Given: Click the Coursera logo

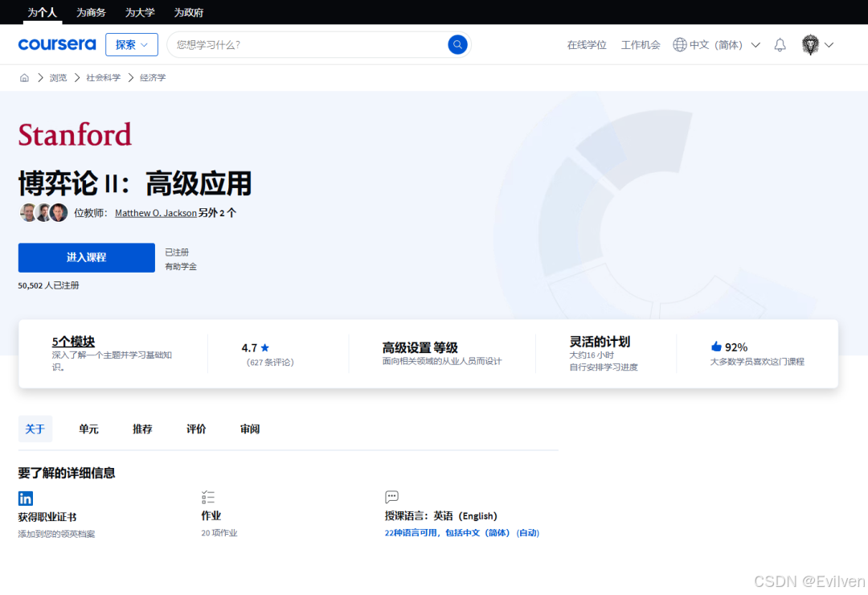Looking at the screenshot, I should pos(57,44).
